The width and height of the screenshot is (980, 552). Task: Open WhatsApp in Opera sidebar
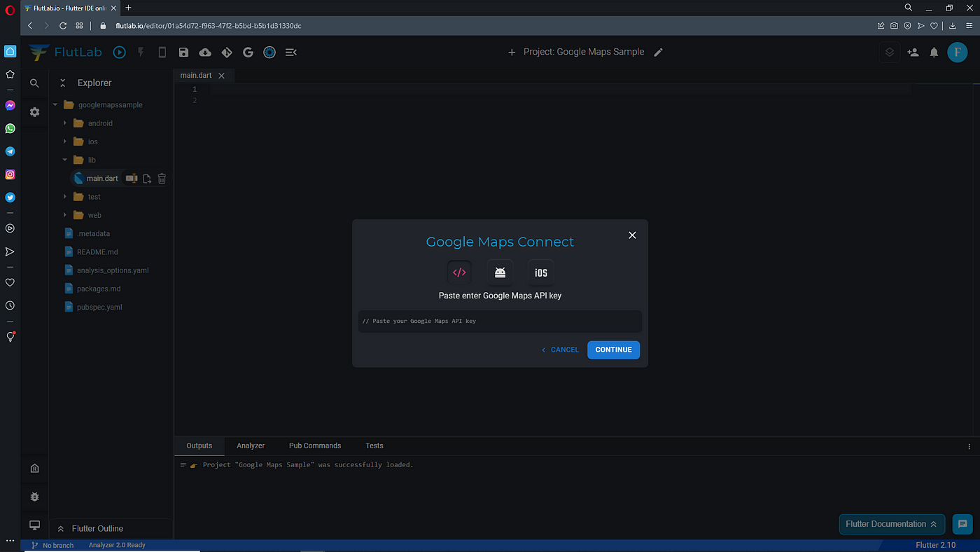pos(10,128)
